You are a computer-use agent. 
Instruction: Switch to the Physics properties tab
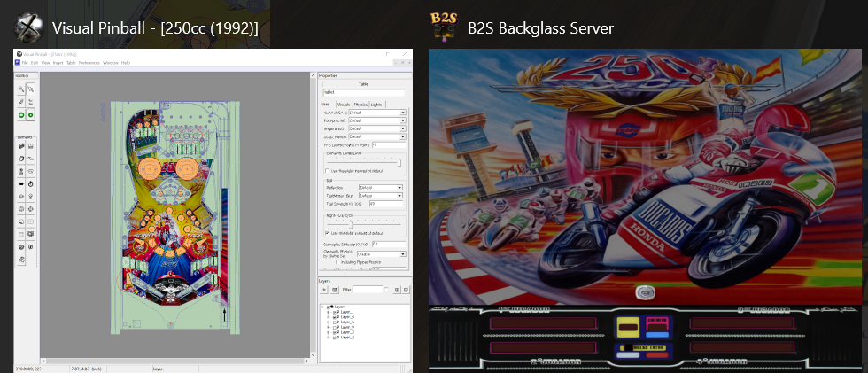tap(360, 105)
